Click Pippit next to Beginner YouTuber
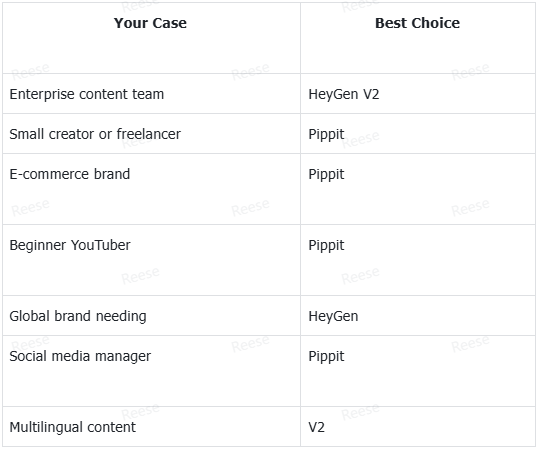Viewport: 539px width, 450px height. click(x=326, y=245)
